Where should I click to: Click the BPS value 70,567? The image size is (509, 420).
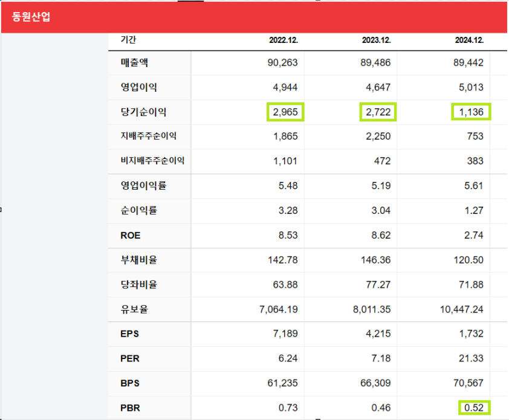pyautogui.click(x=468, y=383)
